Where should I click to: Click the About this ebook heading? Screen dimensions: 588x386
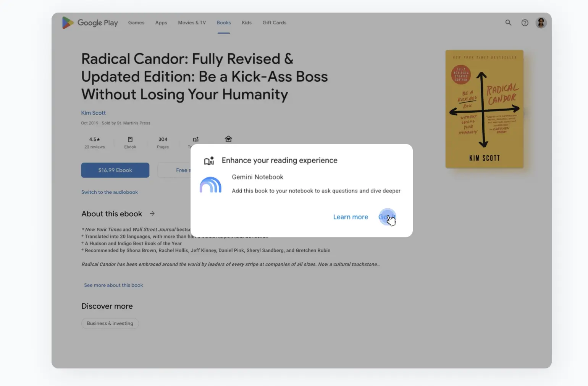pyautogui.click(x=112, y=214)
